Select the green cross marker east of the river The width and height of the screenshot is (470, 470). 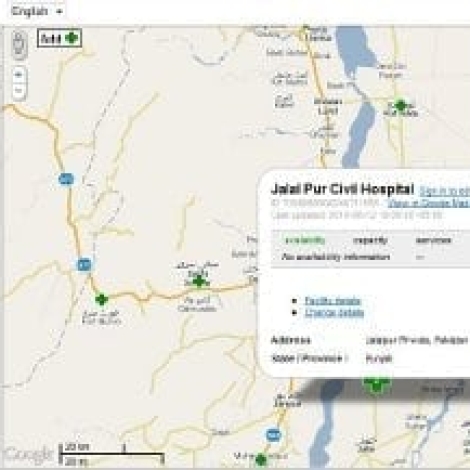(x=401, y=106)
